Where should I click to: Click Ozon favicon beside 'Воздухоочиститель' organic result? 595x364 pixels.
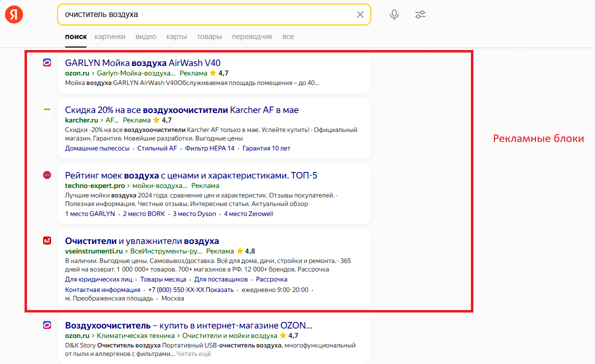coord(47,325)
